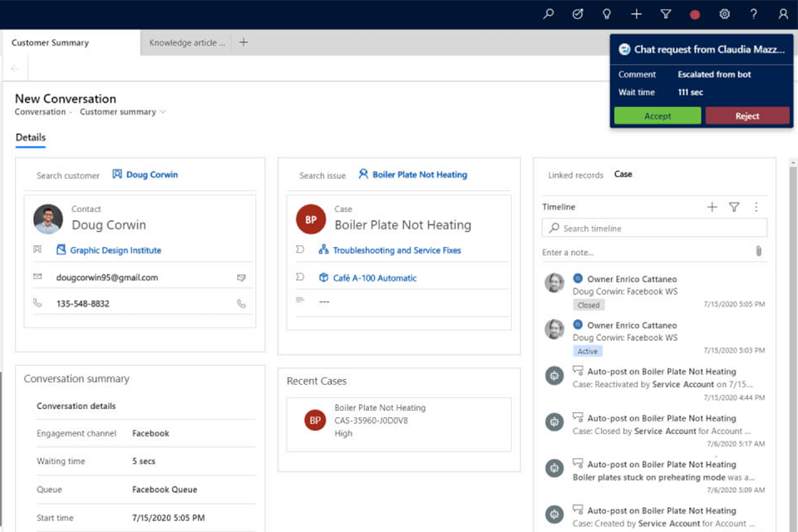Open the settings gear icon
798x532 pixels.
[725, 14]
